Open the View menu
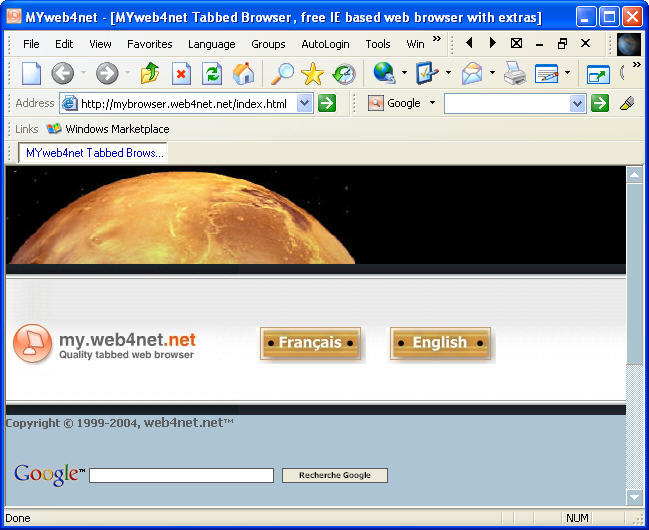 (x=100, y=44)
